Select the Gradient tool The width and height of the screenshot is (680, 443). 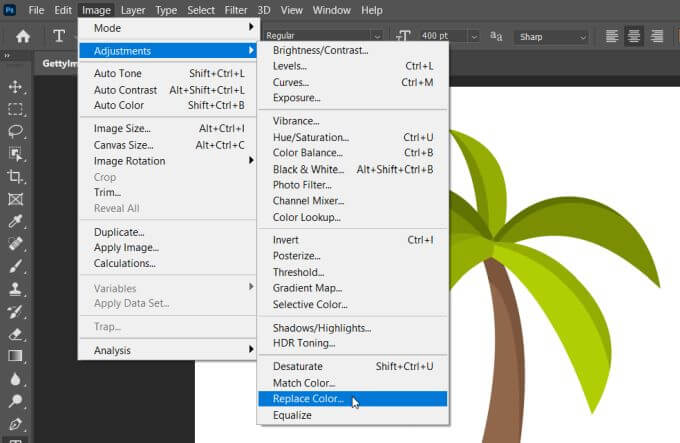[x=15, y=356]
